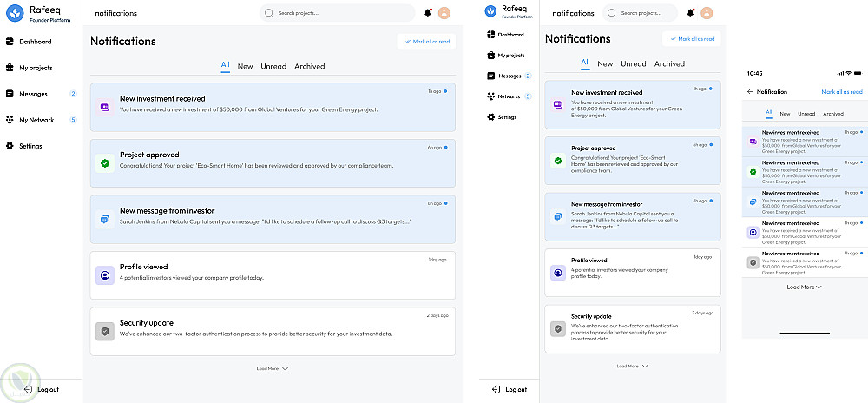Click the Settings gear in the tablet layout sidebar
The image size is (868, 403).
click(491, 117)
